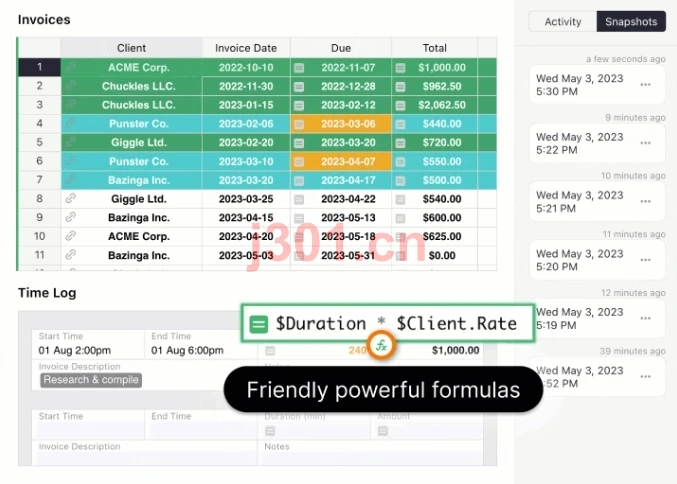Open options menu for 5:22 PM snapshot
Screen dimensions: 677x484
(645, 143)
